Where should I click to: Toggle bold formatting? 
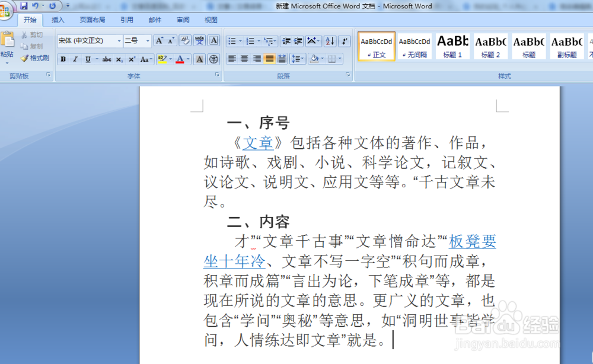(63, 59)
